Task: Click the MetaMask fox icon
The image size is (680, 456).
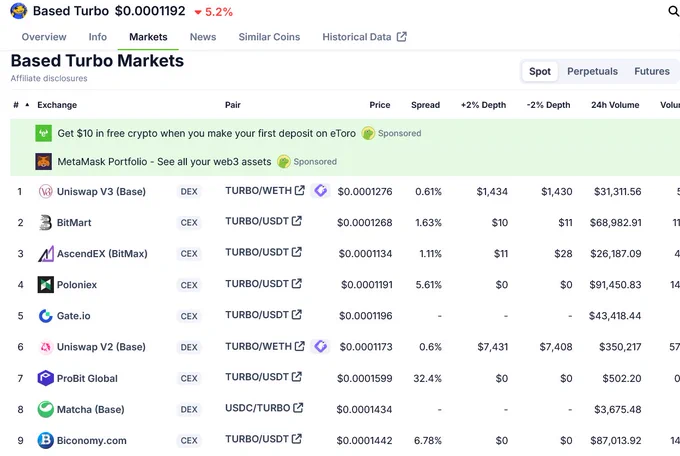Action: (43, 161)
